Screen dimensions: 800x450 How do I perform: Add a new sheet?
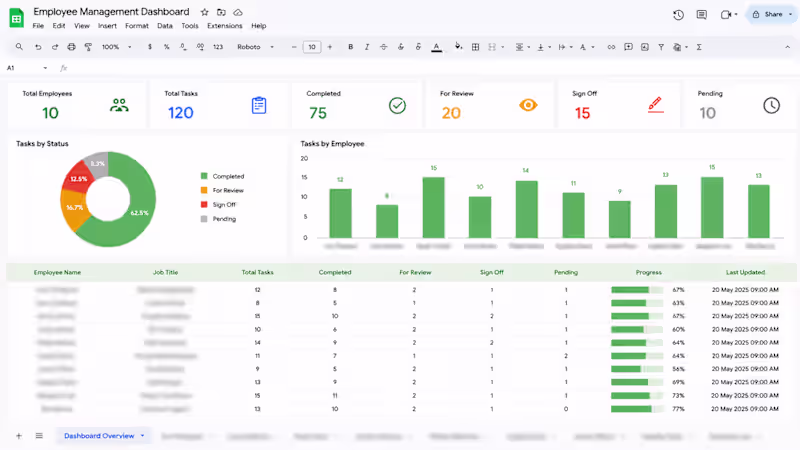point(19,436)
